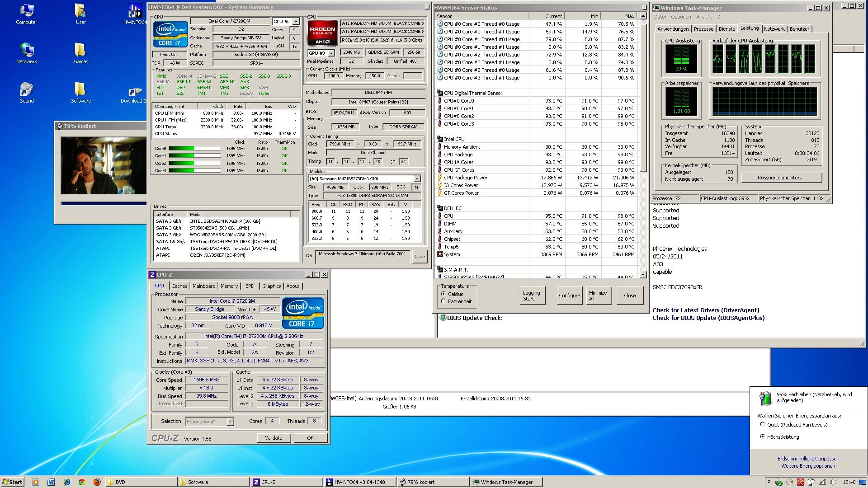This screenshot has width=868, height=488.
Task: Select the Fahrenheit temperature unit
Action: coord(443,301)
